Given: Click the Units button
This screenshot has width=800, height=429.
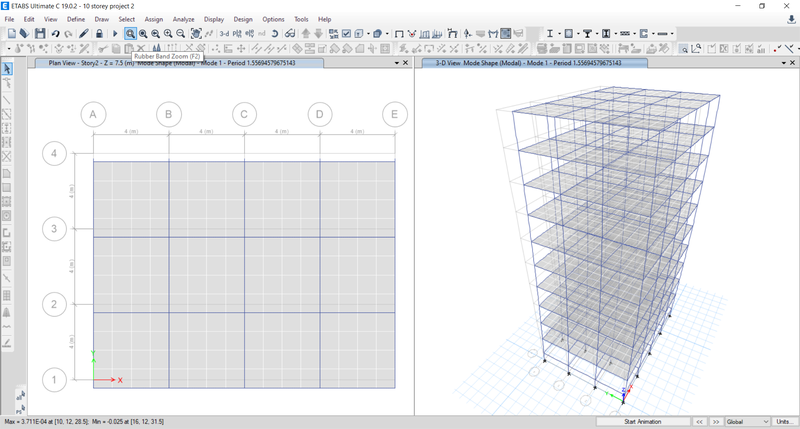Looking at the screenshot, I should click(785, 421).
